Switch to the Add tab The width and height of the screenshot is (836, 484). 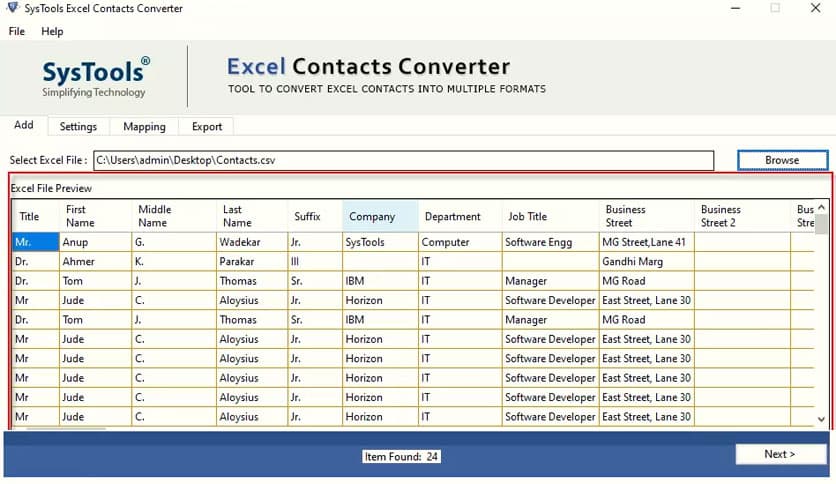tap(24, 125)
